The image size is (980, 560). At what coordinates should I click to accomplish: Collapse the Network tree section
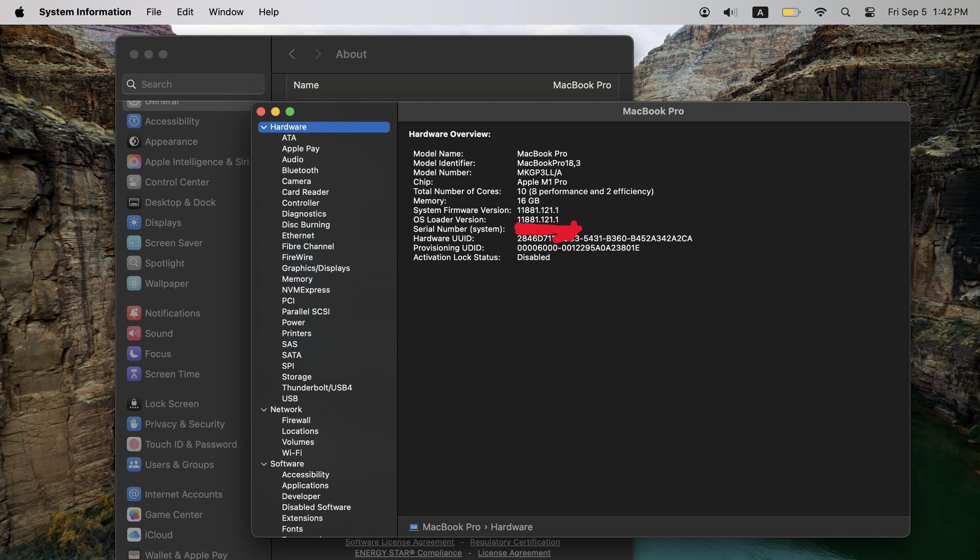tap(264, 410)
